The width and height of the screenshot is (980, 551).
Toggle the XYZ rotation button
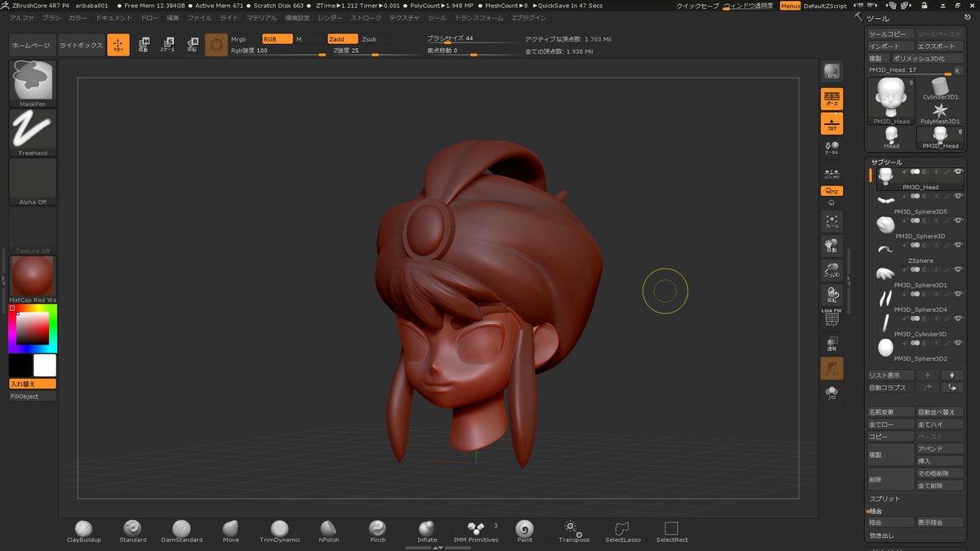pyautogui.click(x=831, y=191)
